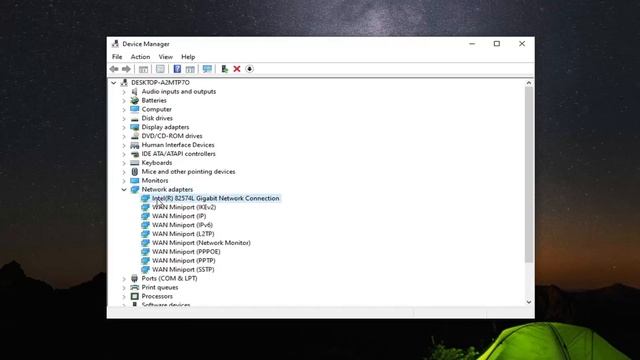Select the Print queues printer icon
Viewport: 640px width, 360px height.
(x=135, y=287)
